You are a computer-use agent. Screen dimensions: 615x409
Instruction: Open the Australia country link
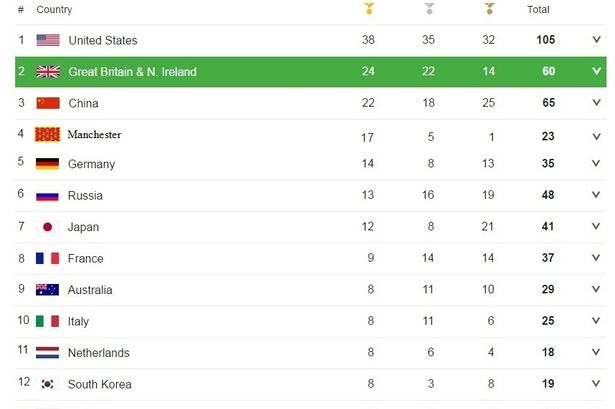90,290
